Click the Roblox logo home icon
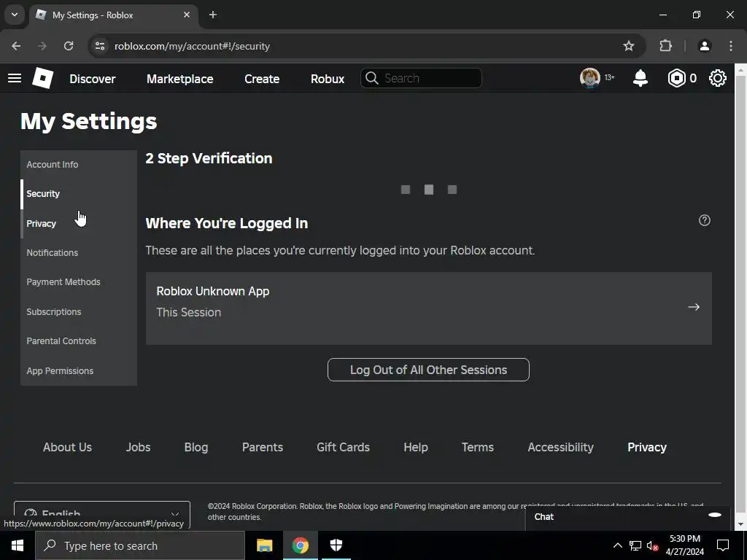Screen dimensions: 747x560 [x=42, y=78]
